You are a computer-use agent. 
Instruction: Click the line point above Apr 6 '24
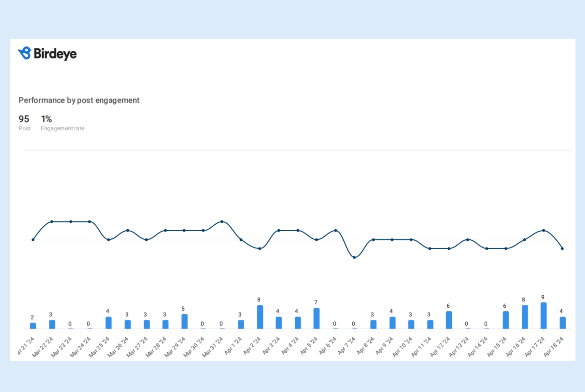[335, 231]
